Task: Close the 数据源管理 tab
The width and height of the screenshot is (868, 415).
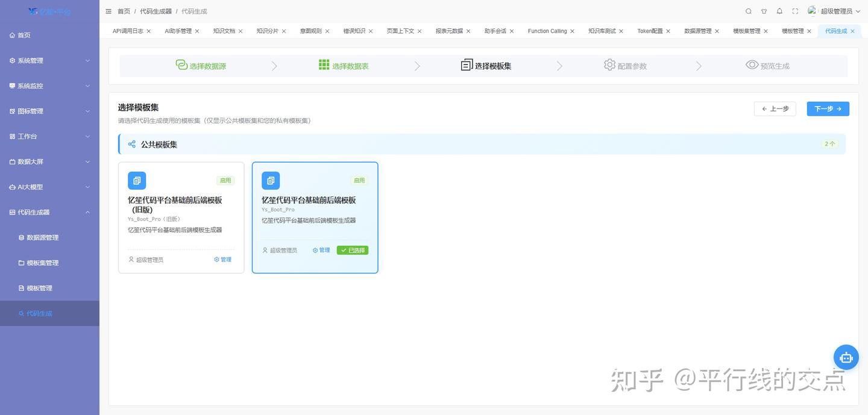Action: pyautogui.click(x=717, y=31)
